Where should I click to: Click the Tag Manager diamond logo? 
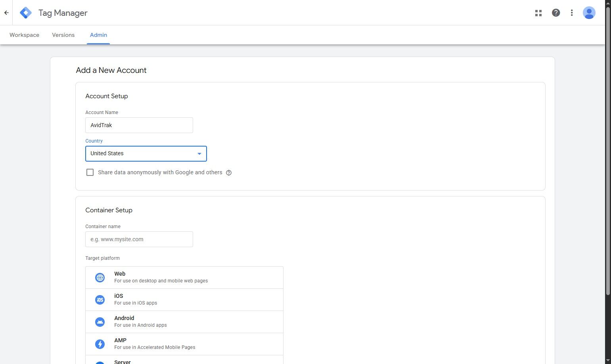(26, 13)
